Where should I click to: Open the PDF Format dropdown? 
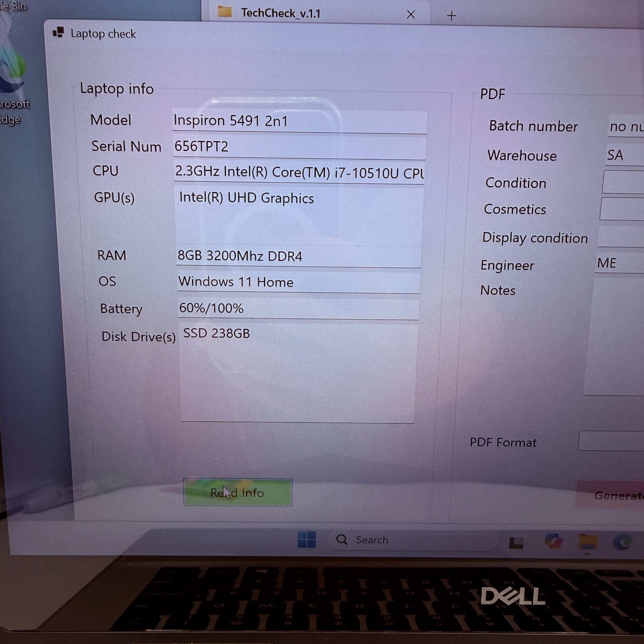(x=611, y=441)
